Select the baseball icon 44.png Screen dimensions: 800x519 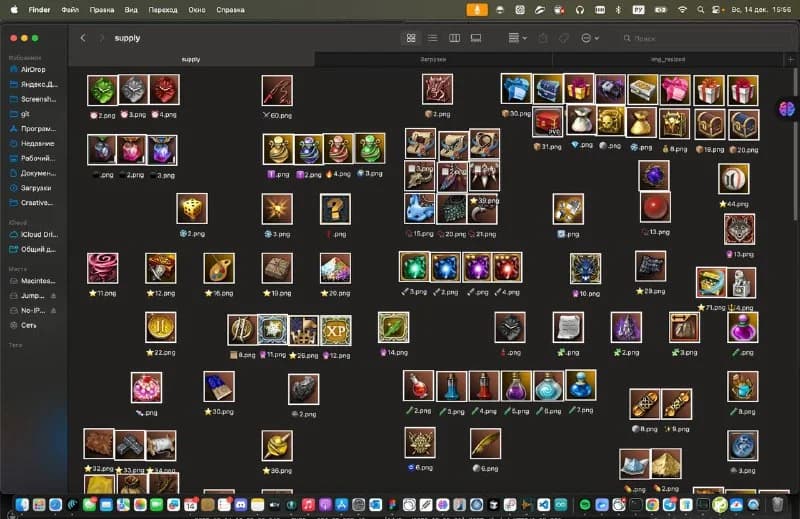734,179
